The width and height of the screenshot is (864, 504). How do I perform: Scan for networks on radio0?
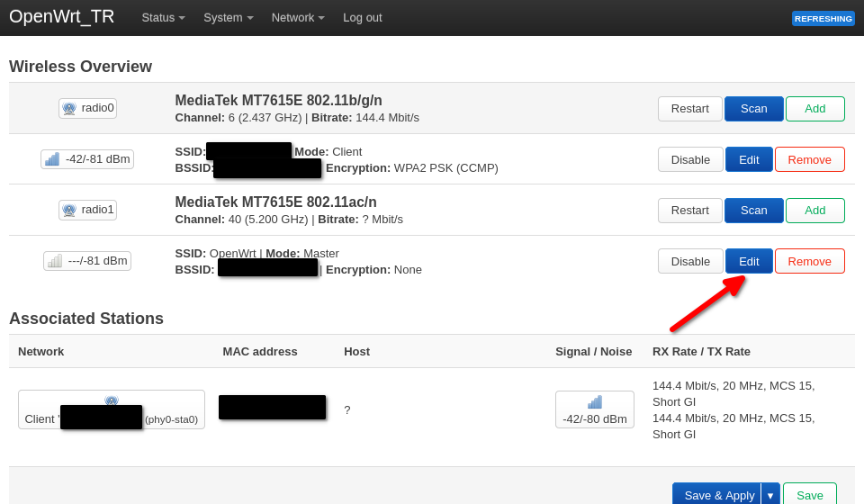754,109
